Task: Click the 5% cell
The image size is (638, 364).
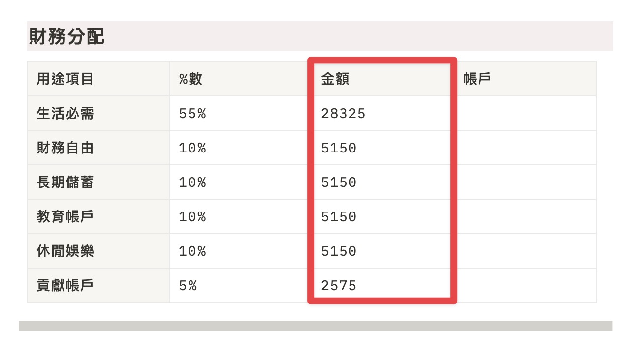Action: coord(240,285)
